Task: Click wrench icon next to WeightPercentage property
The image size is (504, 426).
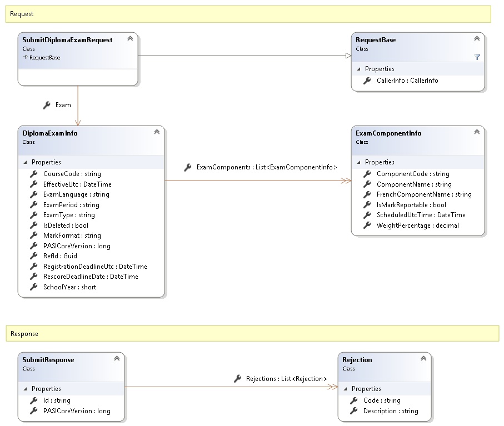Action: pyautogui.click(x=367, y=225)
